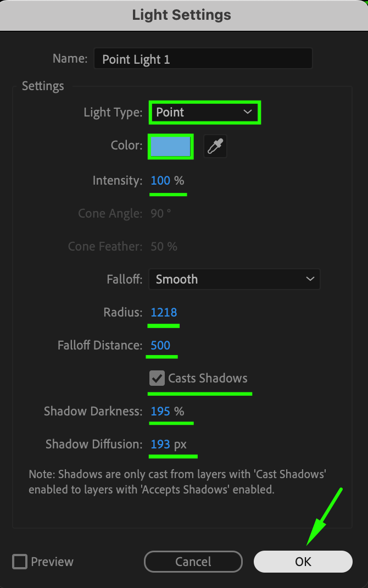Click the Preview label text
The width and height of the screenshot is (368, 588).
[x=52, y=562]
